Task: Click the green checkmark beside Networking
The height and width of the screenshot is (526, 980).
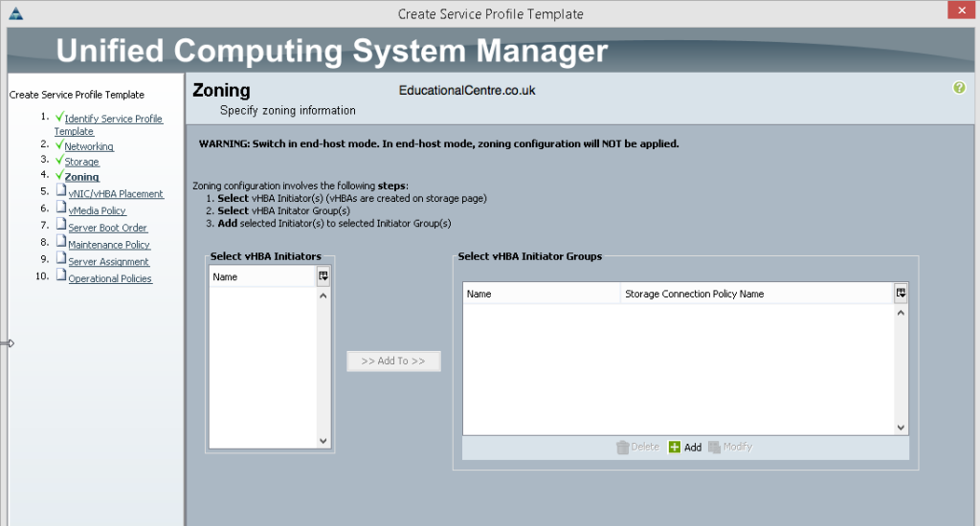Action: [59, 145]
